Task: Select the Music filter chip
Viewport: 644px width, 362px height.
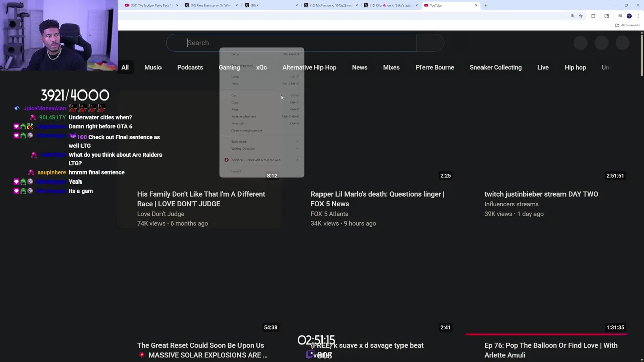Action: coord(153,67)
